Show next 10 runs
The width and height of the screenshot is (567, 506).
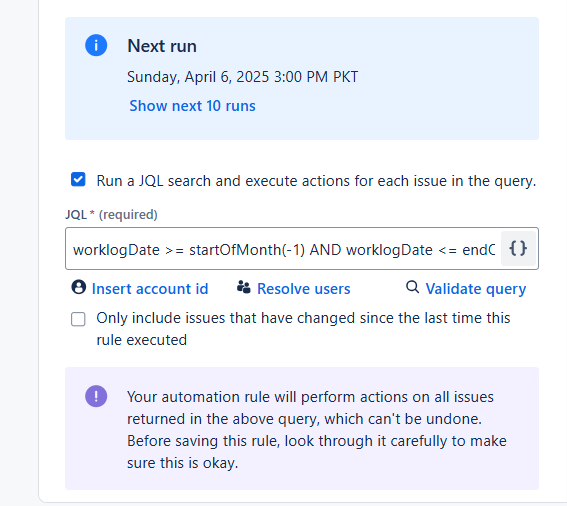(x=192, y=106)
